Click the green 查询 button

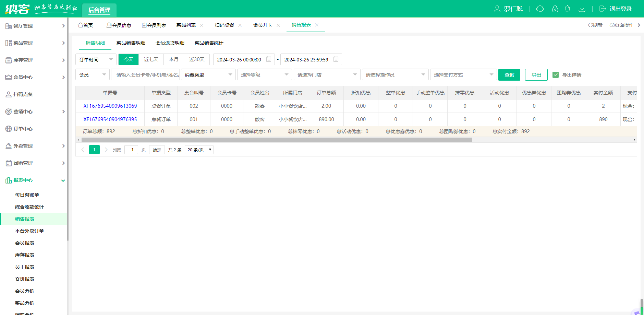click(x=509, y=75)
